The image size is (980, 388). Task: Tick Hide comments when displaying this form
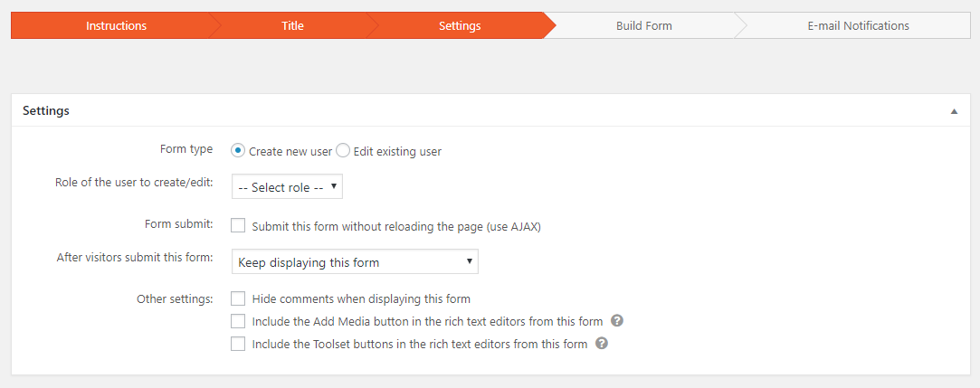click(238, 298)
